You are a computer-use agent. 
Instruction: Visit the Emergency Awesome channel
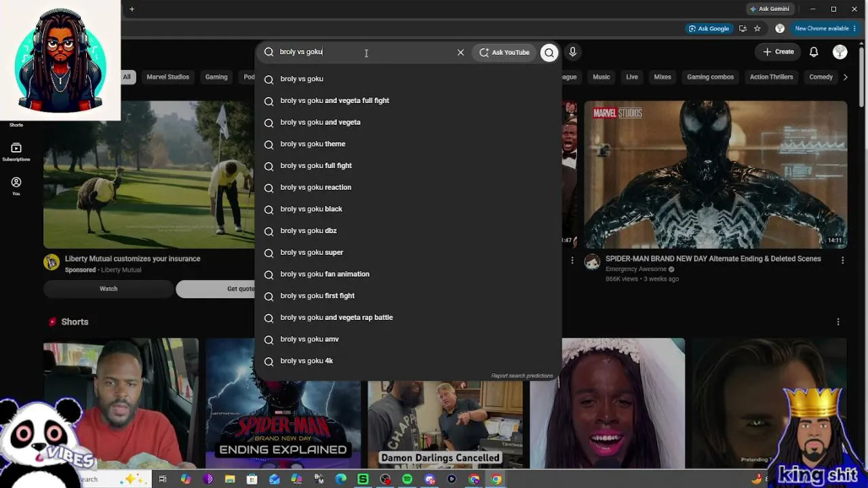point(636,269)
